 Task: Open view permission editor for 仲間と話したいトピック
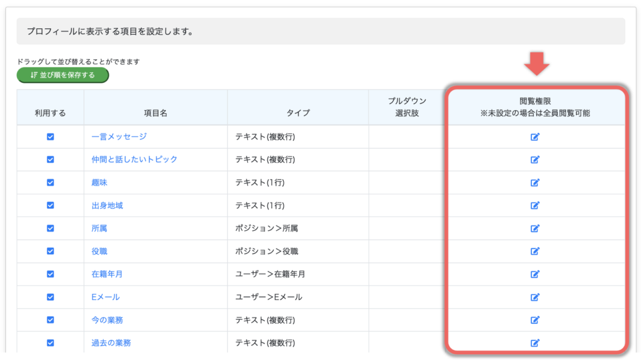[x=535, y=160]
